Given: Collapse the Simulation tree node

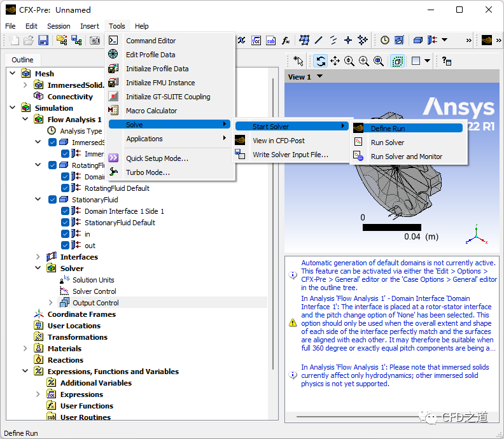Looking at the screenshot, I should point(13,108).
